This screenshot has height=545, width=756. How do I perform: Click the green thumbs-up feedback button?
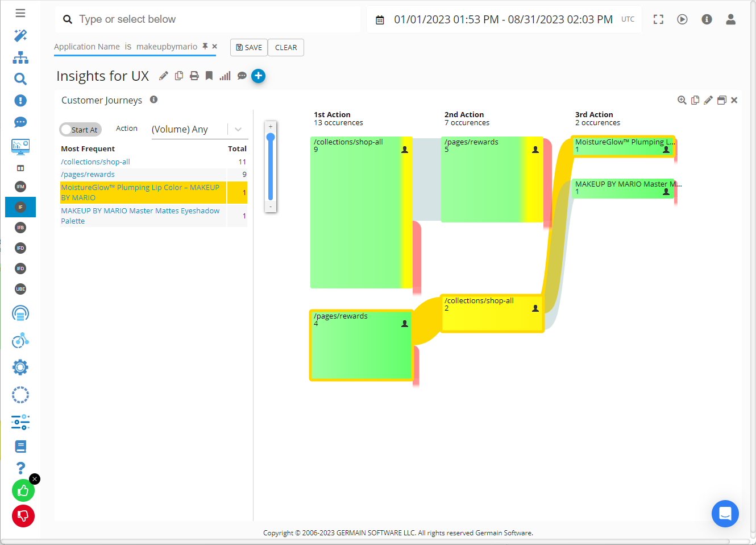(23, 490)
